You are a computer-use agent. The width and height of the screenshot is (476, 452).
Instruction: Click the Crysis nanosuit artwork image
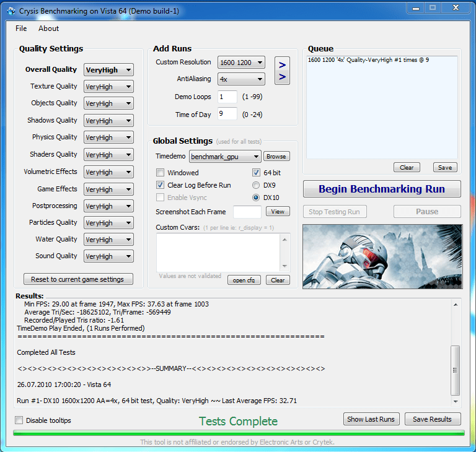point(382,256)
